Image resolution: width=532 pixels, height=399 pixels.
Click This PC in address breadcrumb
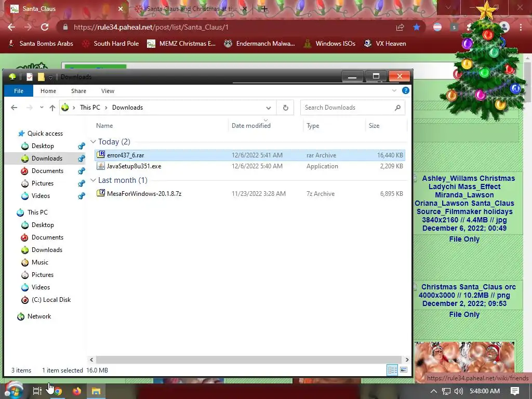click(90, 108)
